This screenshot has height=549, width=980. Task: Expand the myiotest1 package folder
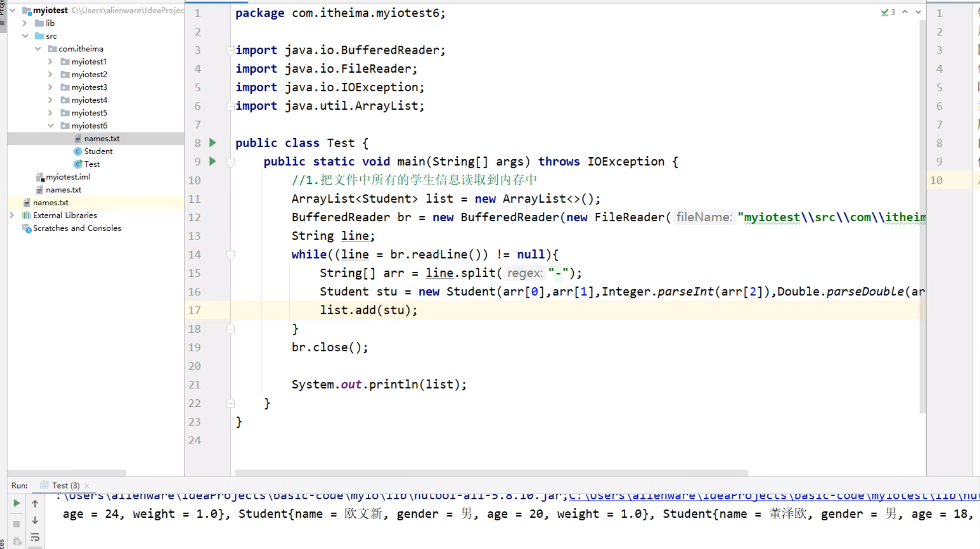(50, 62)
